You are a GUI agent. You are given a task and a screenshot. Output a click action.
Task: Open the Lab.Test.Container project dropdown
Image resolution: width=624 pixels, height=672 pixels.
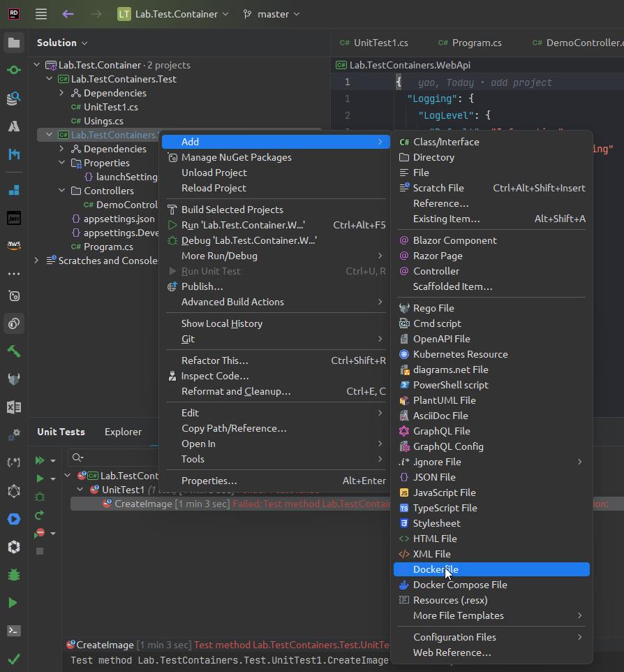[x=173, y=14]
